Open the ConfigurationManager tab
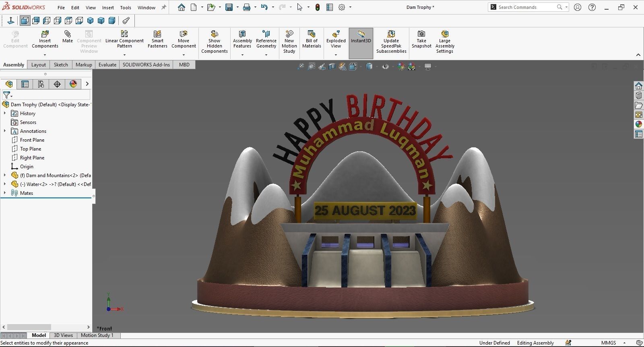Image resolution: width=644 pixels, height=347 pixels. pos(41,84)
